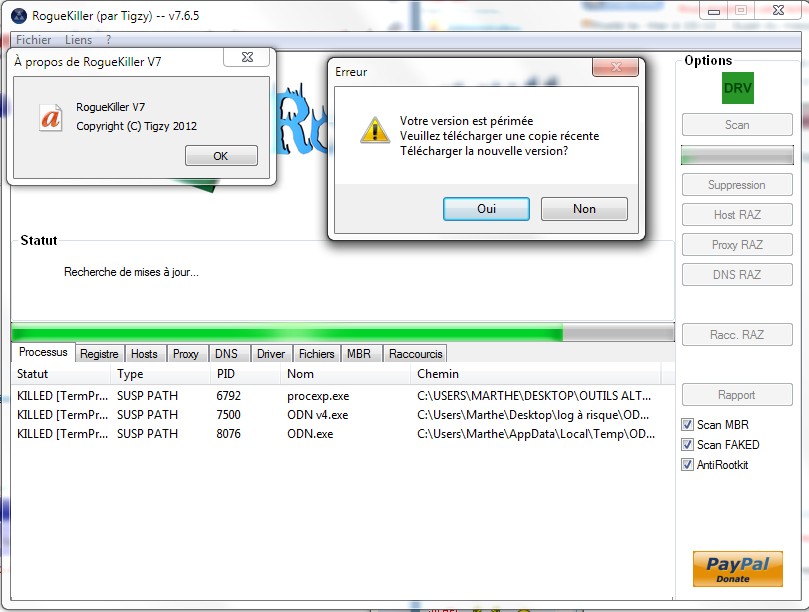Viewport: 809px width, 612px height.
Task: Click Non to decline the update
Action: pos(584,209)
